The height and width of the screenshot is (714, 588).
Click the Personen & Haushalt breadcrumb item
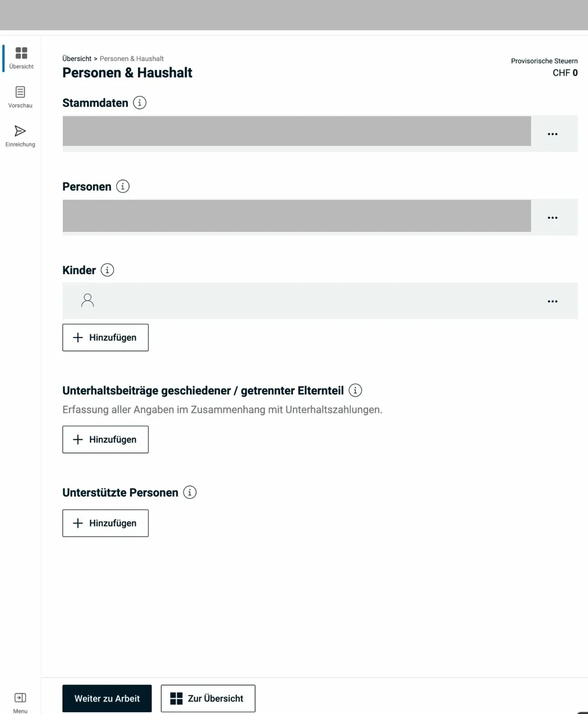(132, 58)
